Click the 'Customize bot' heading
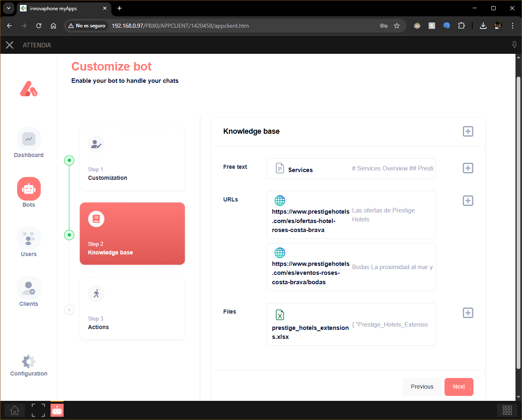The width and height of the screenshot is (522, 420). (x=111, y=66)
